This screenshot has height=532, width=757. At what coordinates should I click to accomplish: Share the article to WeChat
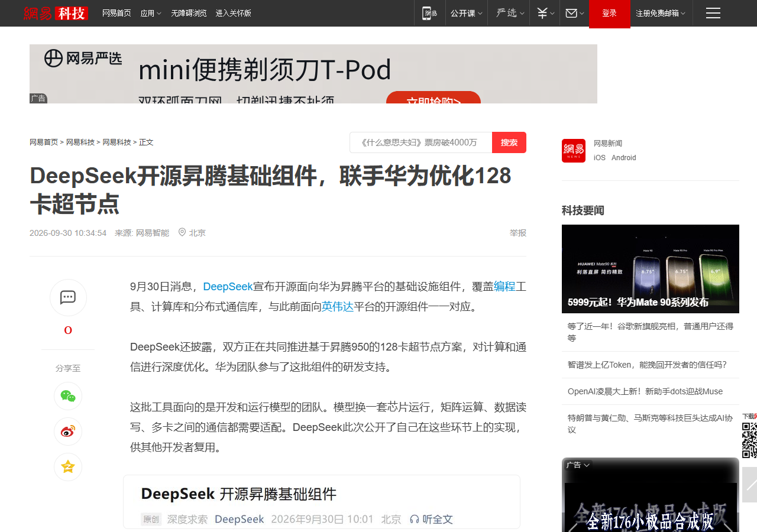68,396
